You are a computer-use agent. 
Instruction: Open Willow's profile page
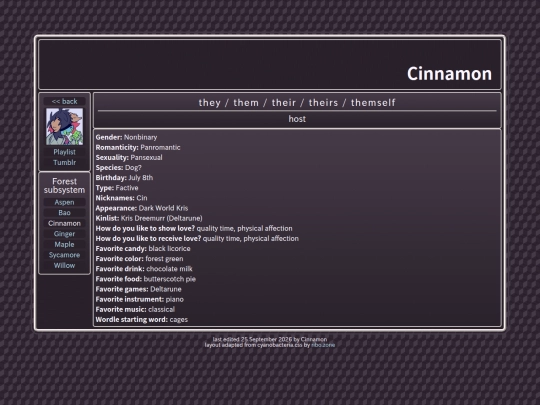(64, 266)
